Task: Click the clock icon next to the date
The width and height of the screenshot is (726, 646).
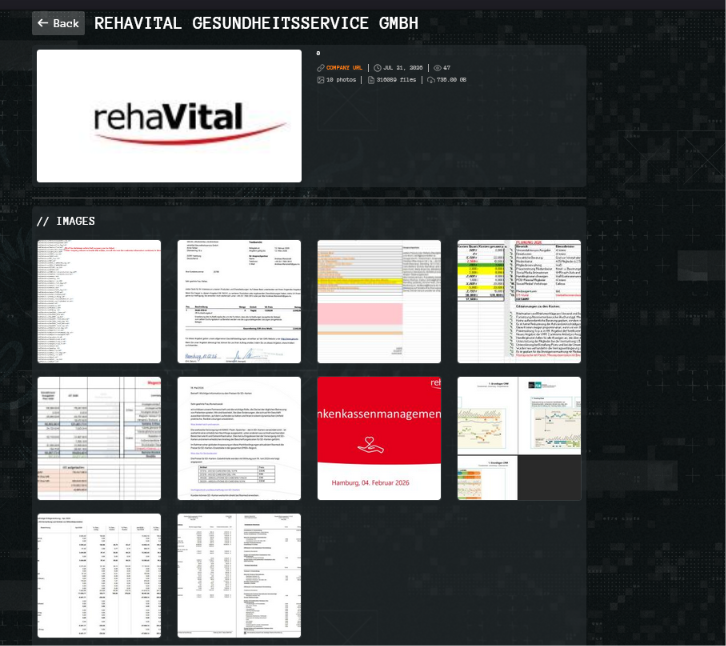Action: [377, 68]
